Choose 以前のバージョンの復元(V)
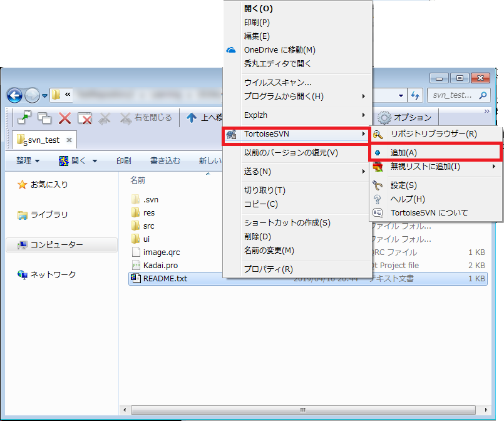Screen dimensions: 504x421 (297, 153)
